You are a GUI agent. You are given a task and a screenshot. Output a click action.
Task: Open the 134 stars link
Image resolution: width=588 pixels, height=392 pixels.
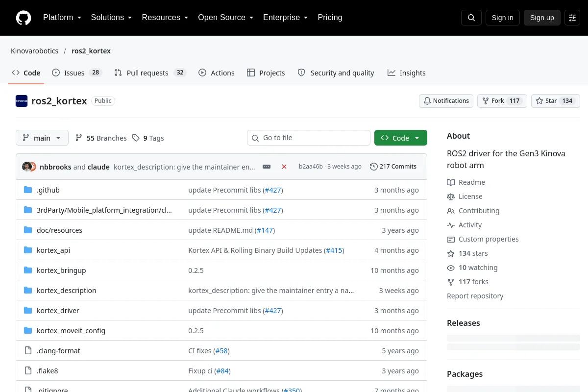pos(467,253)
